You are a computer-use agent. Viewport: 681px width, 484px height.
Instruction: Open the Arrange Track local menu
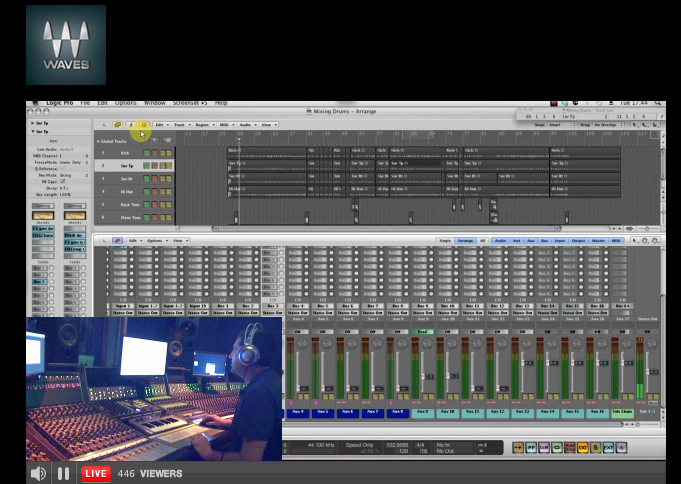(182, 125)
